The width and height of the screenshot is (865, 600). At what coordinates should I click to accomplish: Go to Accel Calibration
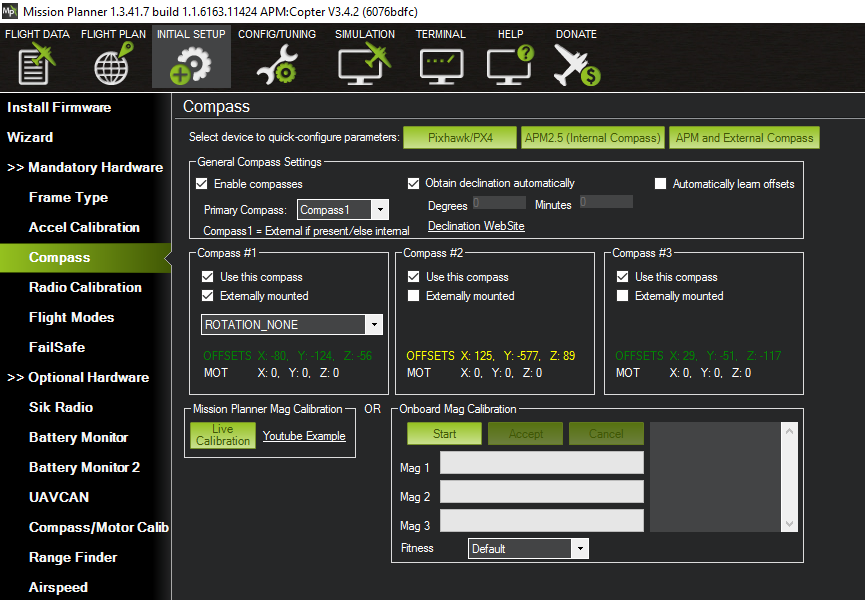84,227
